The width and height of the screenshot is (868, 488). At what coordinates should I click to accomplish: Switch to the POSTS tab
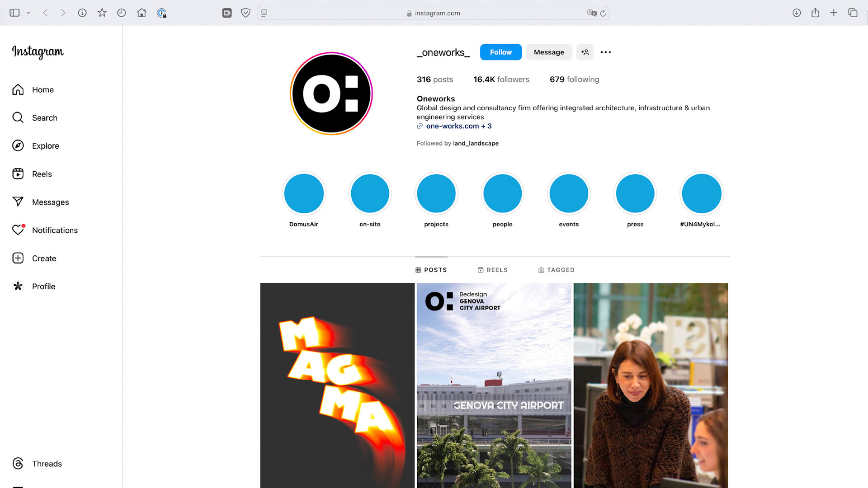click(x=431, y=270)
